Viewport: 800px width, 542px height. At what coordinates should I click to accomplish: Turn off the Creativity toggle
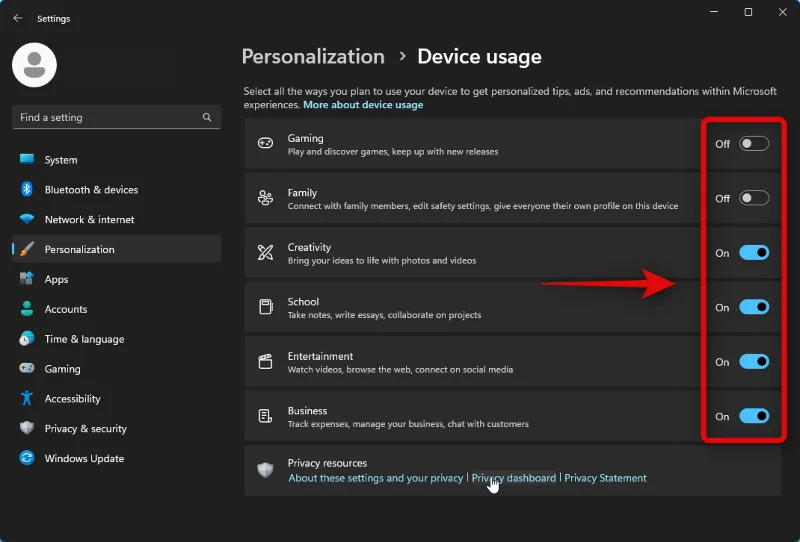(x=754, y=253)
